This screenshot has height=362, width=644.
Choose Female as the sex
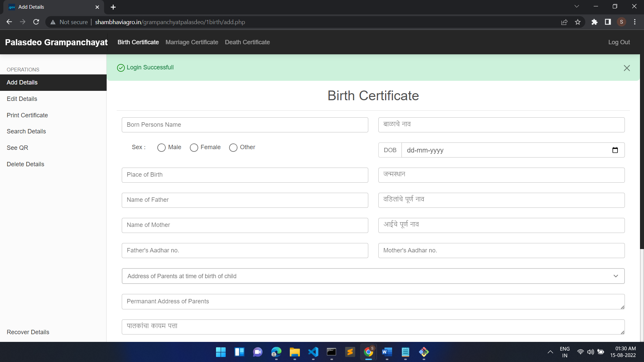point(194,147)
